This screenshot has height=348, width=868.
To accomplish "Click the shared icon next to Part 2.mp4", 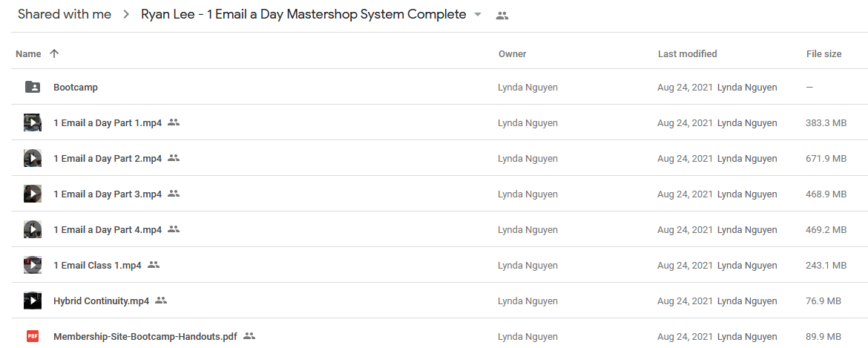I will point(174,158).
